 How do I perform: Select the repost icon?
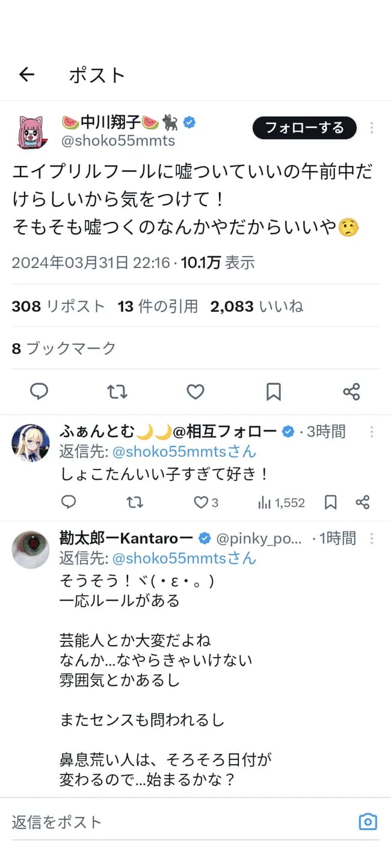[117, 392]
